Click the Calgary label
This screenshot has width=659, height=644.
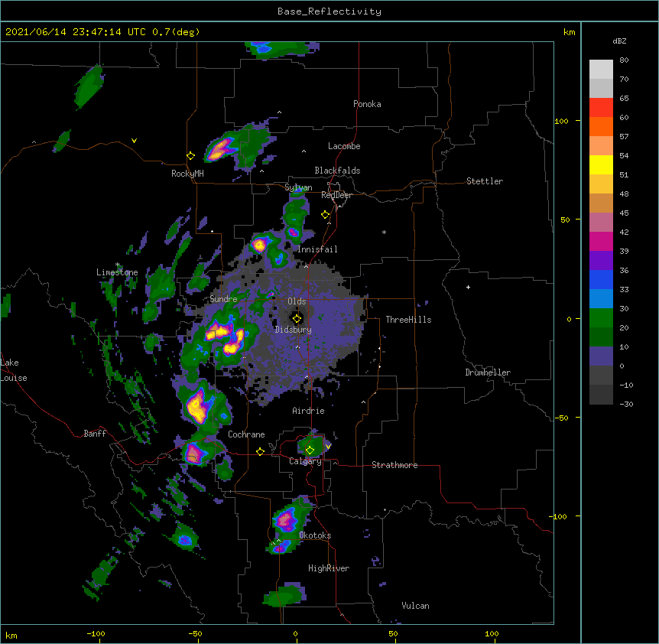(x=305, y=461)
